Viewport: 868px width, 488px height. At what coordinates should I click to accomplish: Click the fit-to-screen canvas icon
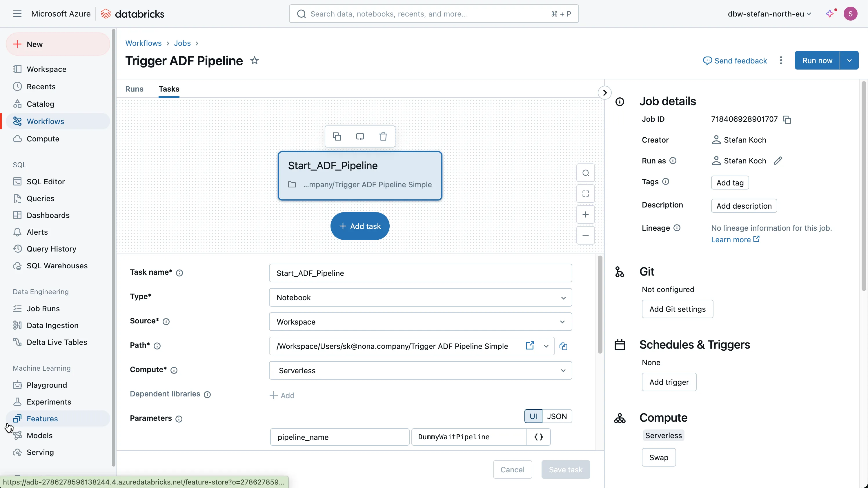point(585,194)
